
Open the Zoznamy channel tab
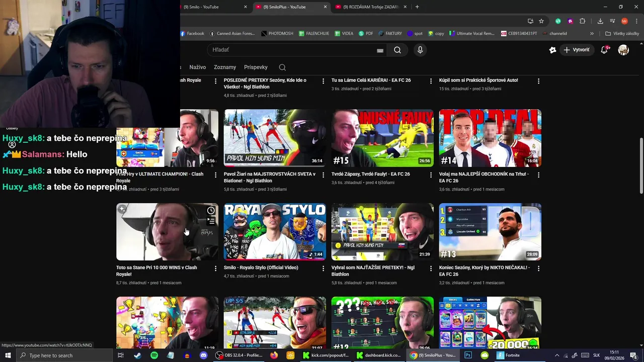coord(225,67)
